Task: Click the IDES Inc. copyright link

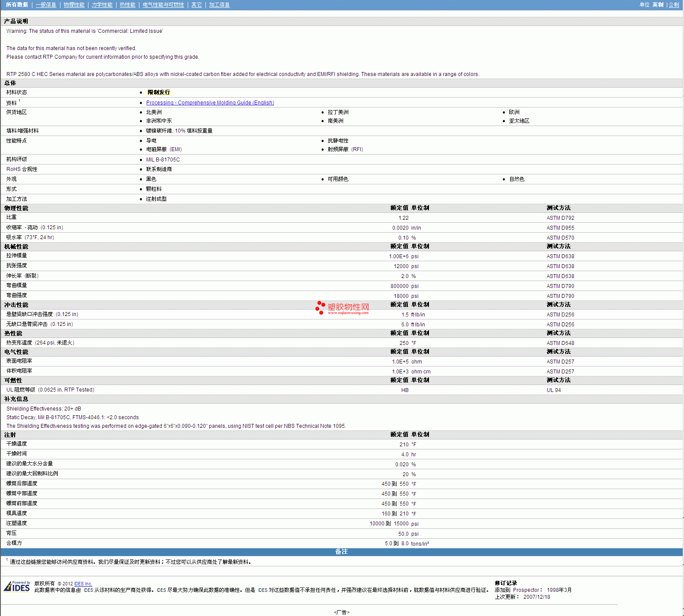Action: tap(83, 584)
